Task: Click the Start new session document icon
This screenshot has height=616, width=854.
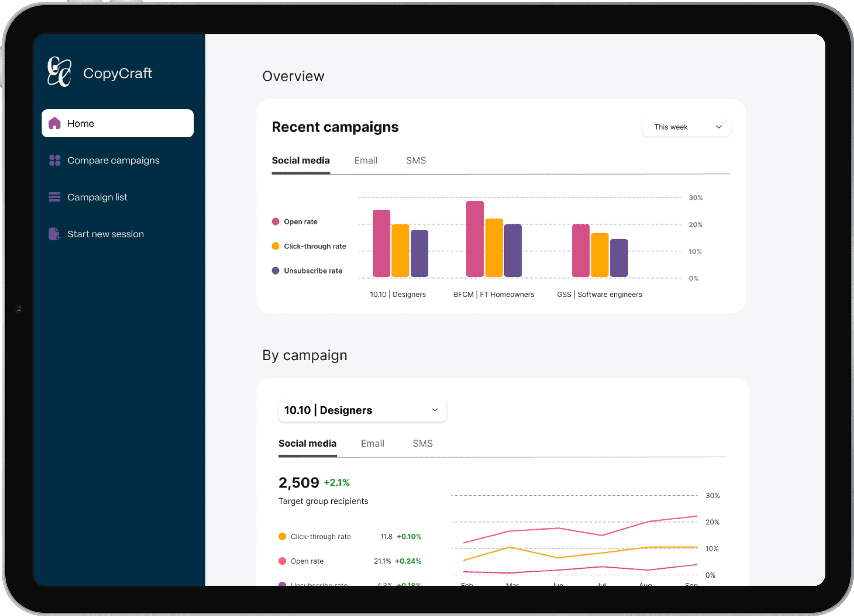Action: pyautogui.click(x=54, y=234)
